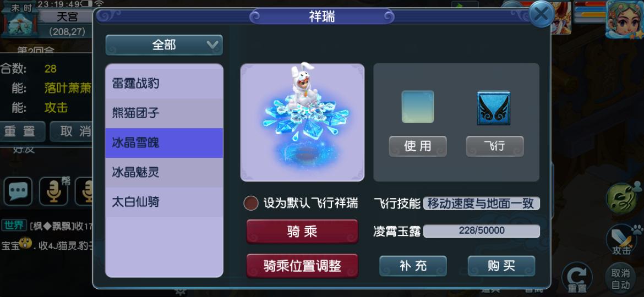The width and height of the screenshot is (644, 297).
Task: Click the dropdown chevron arrow beside 全部
Action: [x=212, y=45]
